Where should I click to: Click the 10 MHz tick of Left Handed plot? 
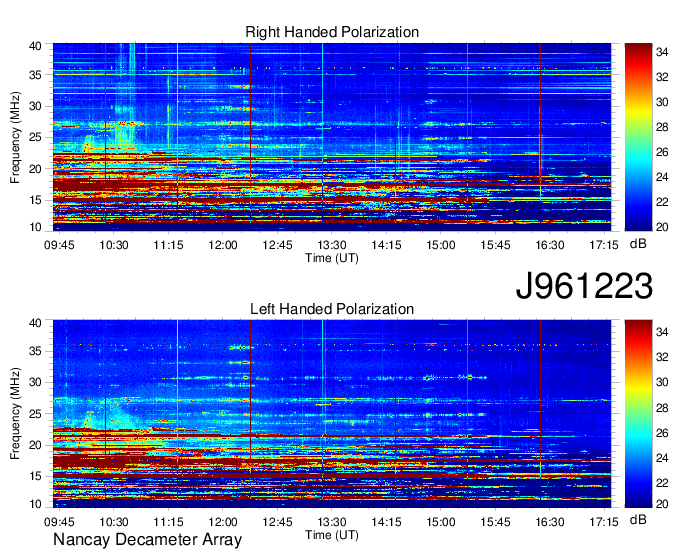35,504
